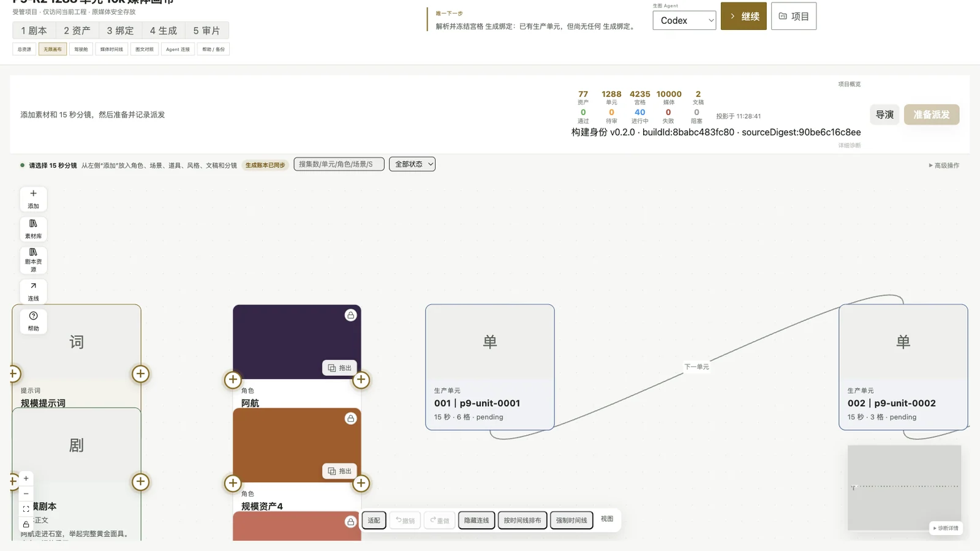
Task: Open the Codex agent dropdown
Action: tap(684, 20)
